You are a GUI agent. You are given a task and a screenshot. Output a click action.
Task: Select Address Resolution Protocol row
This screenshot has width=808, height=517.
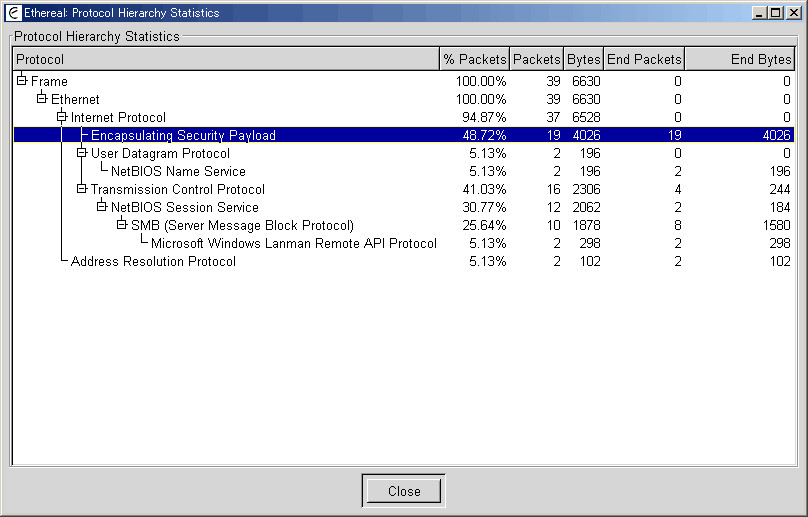coord(404,261)
